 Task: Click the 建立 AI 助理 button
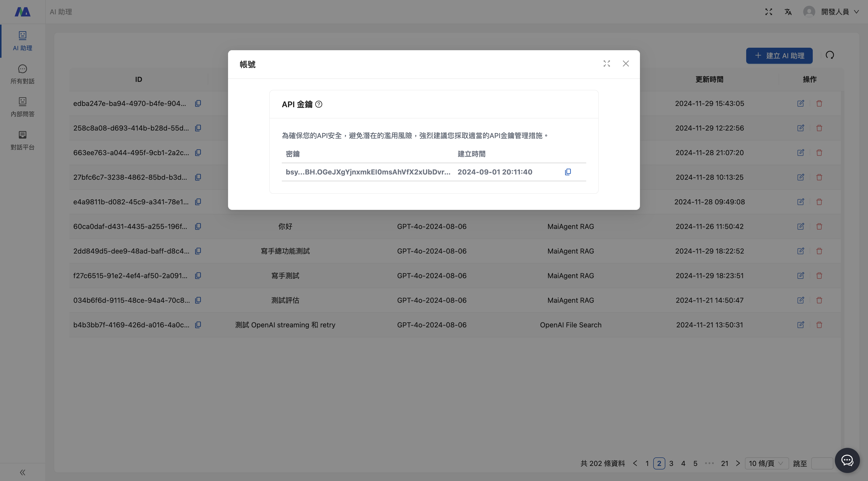point(779,55)
